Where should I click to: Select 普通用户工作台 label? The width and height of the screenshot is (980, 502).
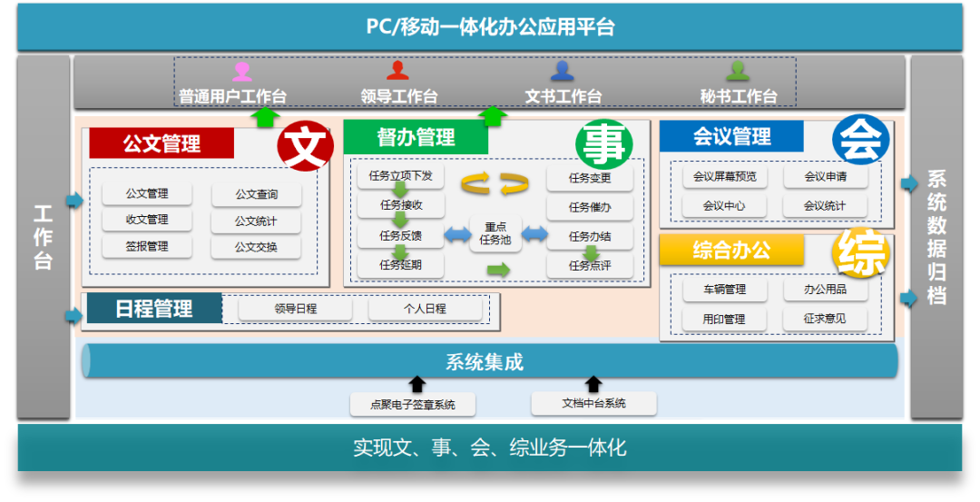232,96
